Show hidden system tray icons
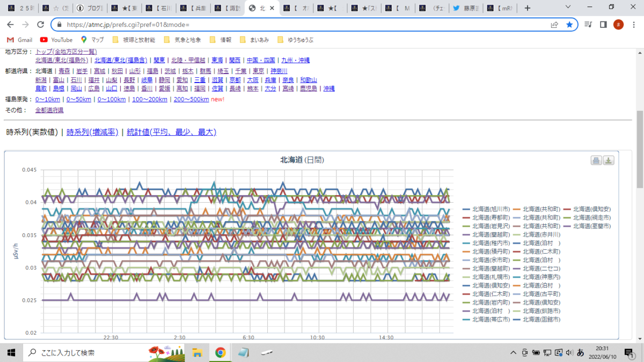This screenshot has width=644, height=362. point(514,352)
